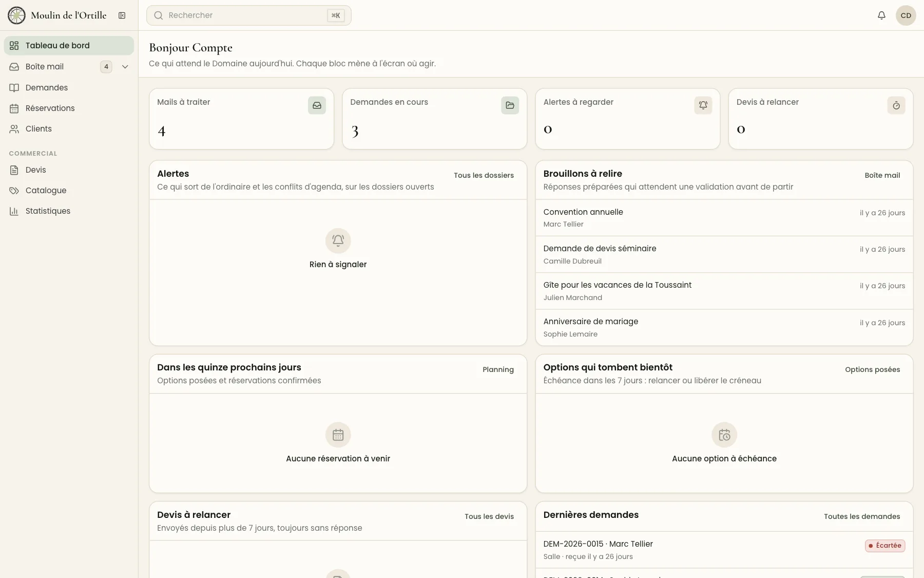Click the Statistiques chart icon

[x=14, y=211]
